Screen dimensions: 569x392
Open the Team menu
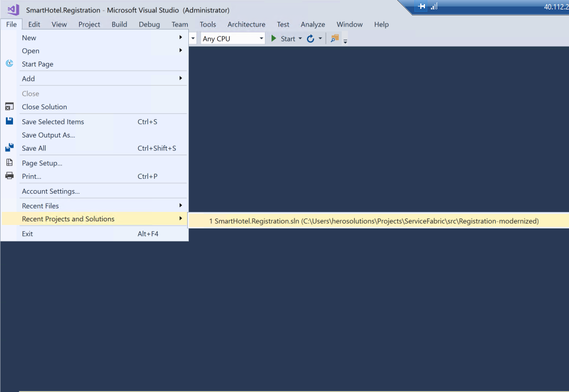tap(179, 24)
